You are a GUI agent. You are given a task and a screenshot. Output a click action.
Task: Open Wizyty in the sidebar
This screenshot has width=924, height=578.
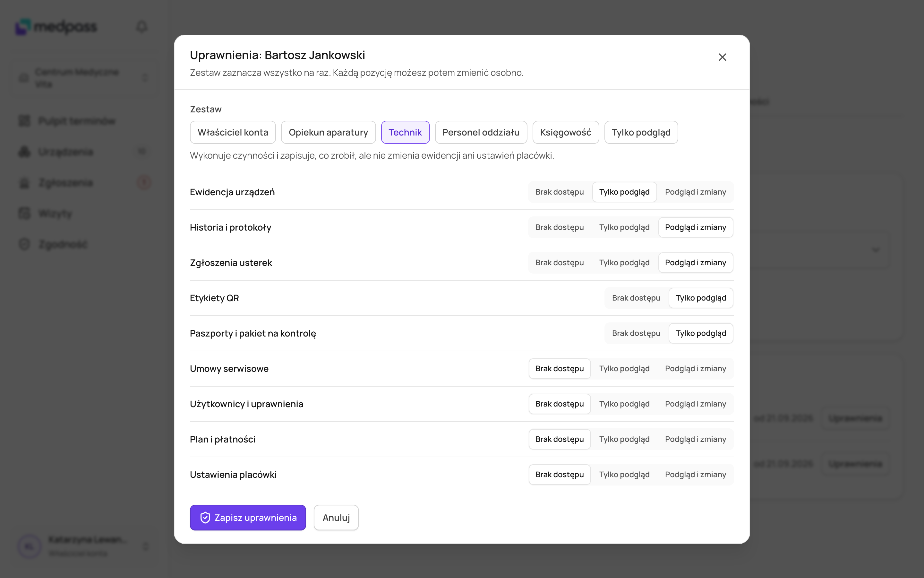tap(85, 214)
